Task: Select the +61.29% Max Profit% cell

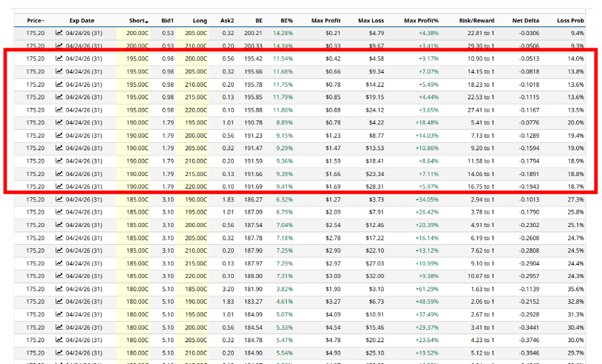Action: [x=425, y=289]
